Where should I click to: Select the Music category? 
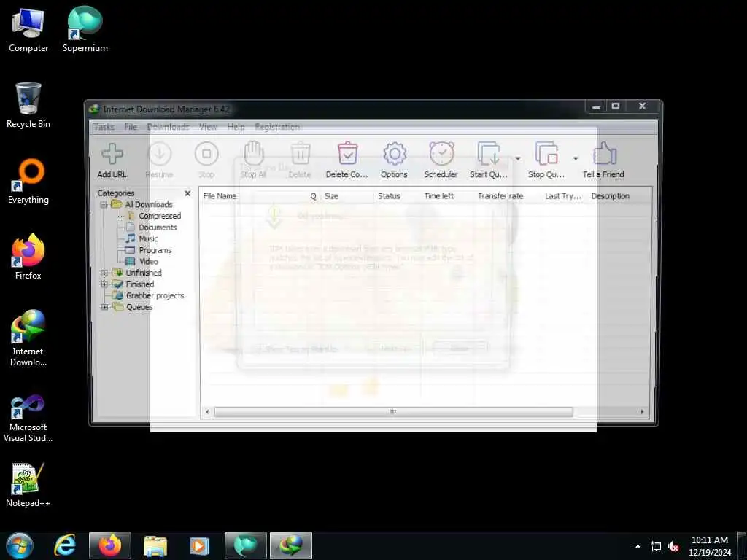coord(148,238)
